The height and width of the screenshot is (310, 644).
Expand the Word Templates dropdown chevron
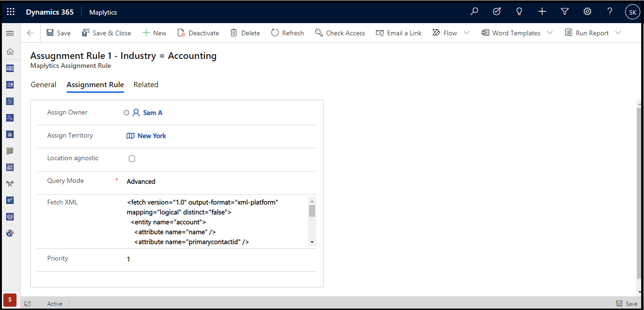(550, 33)
